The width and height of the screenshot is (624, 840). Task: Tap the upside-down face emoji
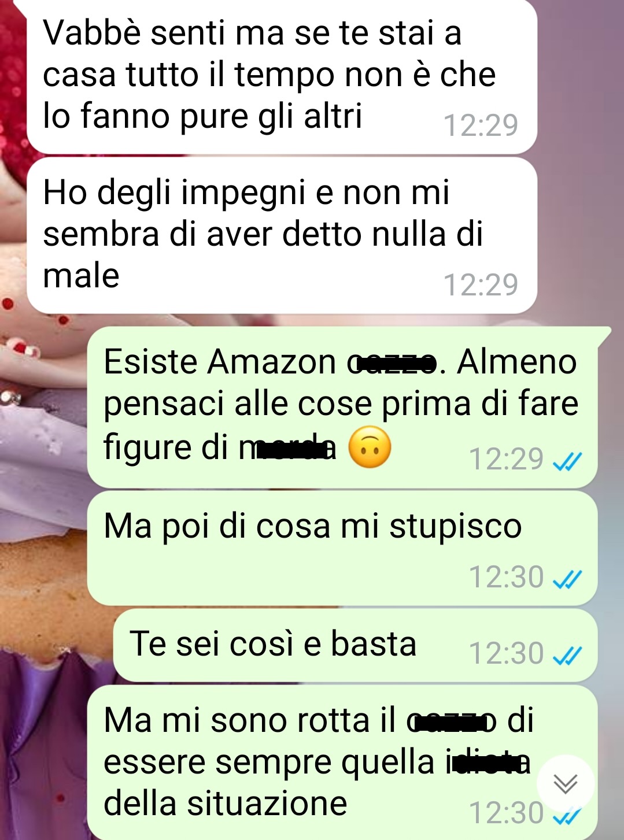[x=370, y=447]
